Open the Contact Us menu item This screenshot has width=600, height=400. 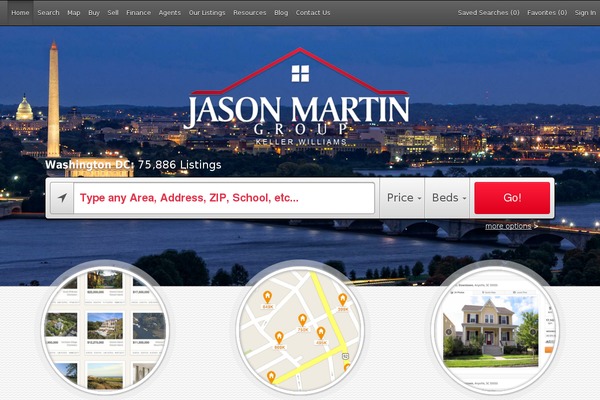coord(313,13)
